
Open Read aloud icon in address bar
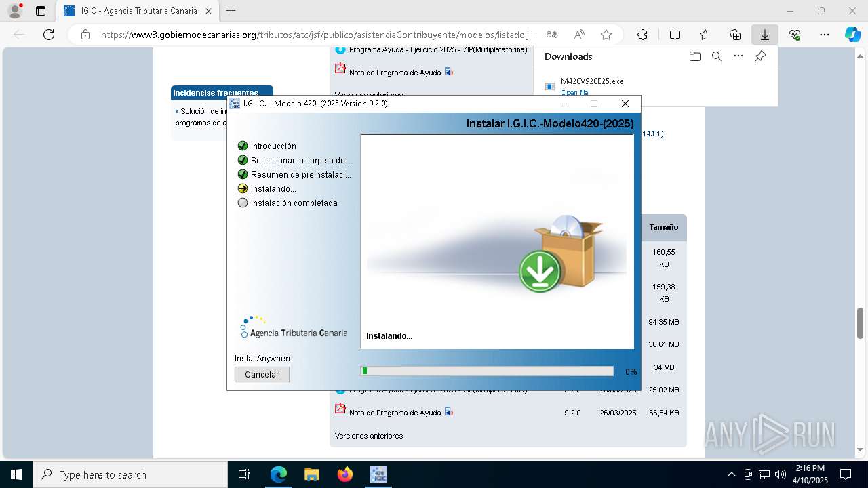[579, 35]
